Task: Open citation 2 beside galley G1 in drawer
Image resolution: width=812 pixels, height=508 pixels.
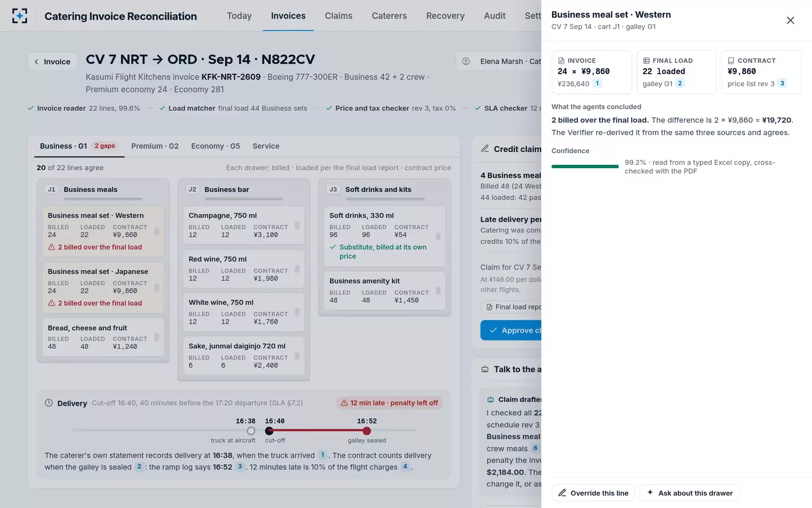Action: (x=680, y=84)
